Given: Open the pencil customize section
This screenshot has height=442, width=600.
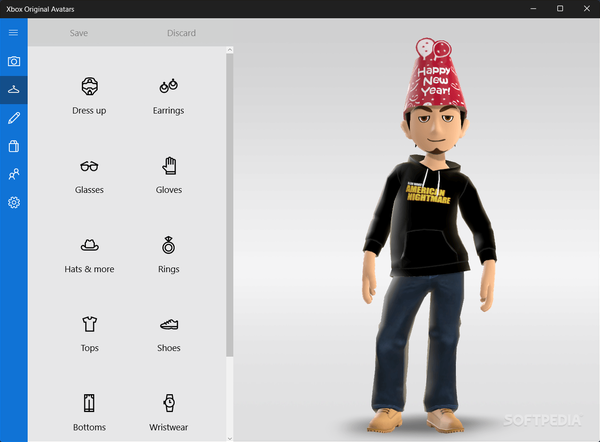Looking at the screenshot, I should 14,118.
